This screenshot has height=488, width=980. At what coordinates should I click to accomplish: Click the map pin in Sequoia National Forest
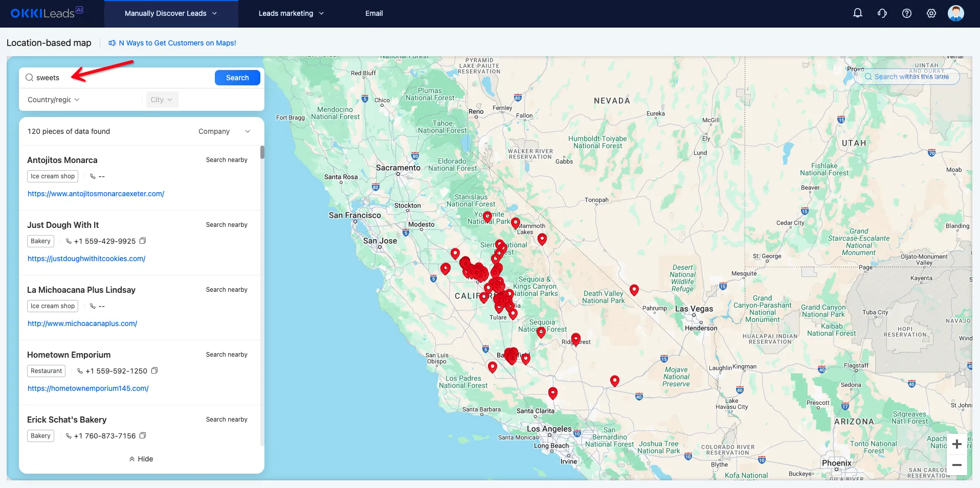(541, 332)
